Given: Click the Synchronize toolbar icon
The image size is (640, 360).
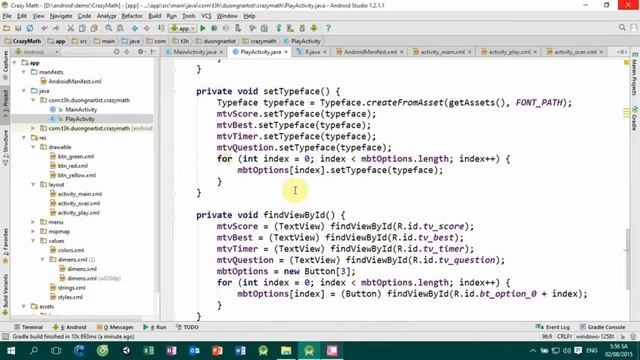Looking at the screenshot, I should pyautogui.click(x=30, y=28).
